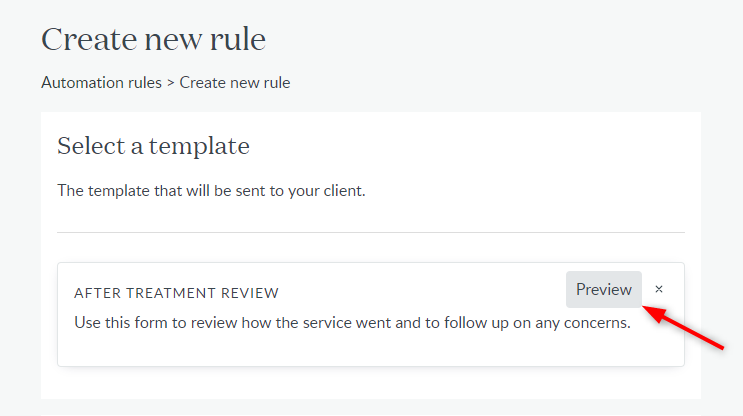Click the horizontal divider under the subtitle
Viewport: 743px width, 416px height.
[x=371, y=233]
